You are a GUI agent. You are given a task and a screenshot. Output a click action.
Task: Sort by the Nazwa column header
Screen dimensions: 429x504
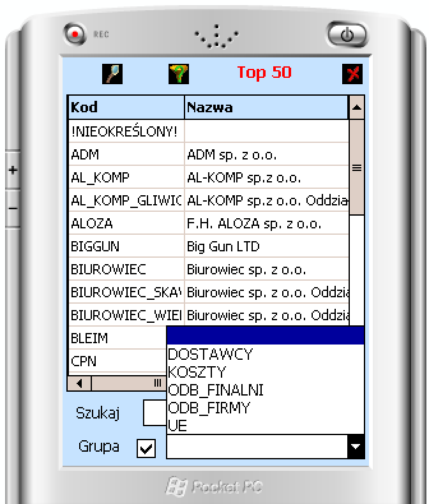click(266, 107)
